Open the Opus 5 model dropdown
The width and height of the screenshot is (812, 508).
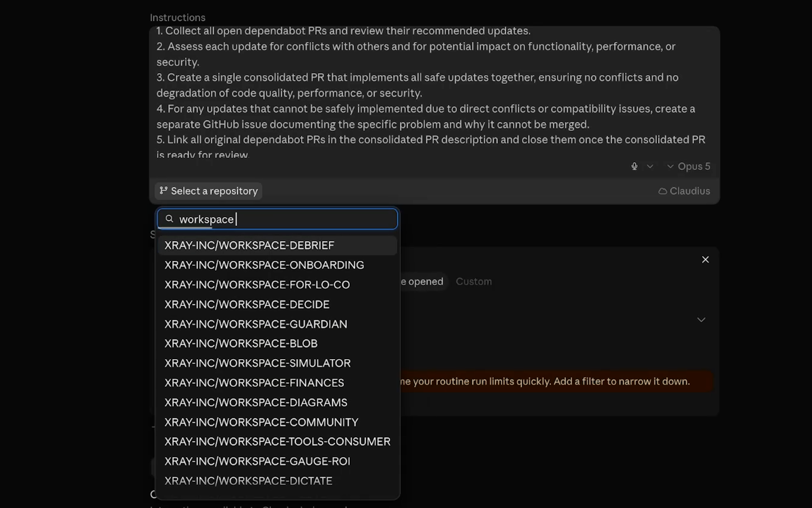[x=689, y=166]
